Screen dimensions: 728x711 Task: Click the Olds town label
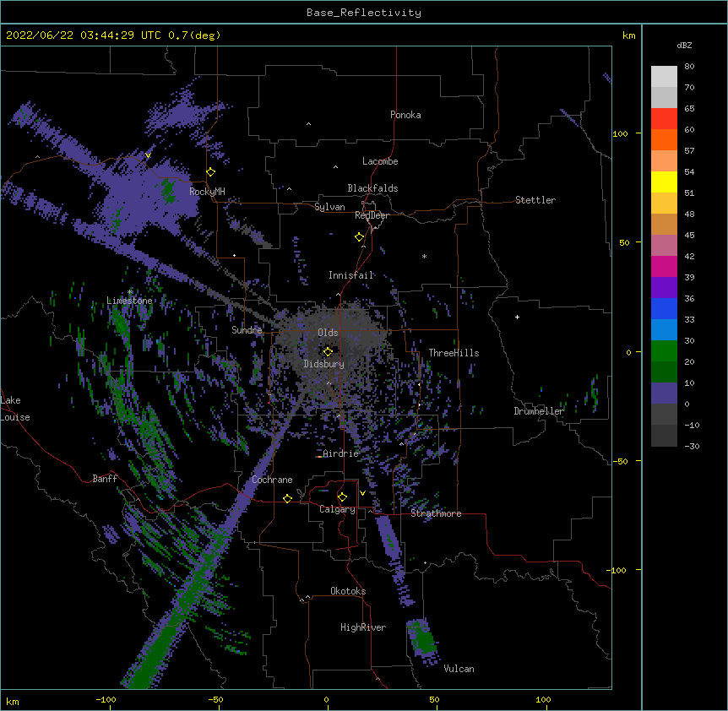click(x=328, y=333)
